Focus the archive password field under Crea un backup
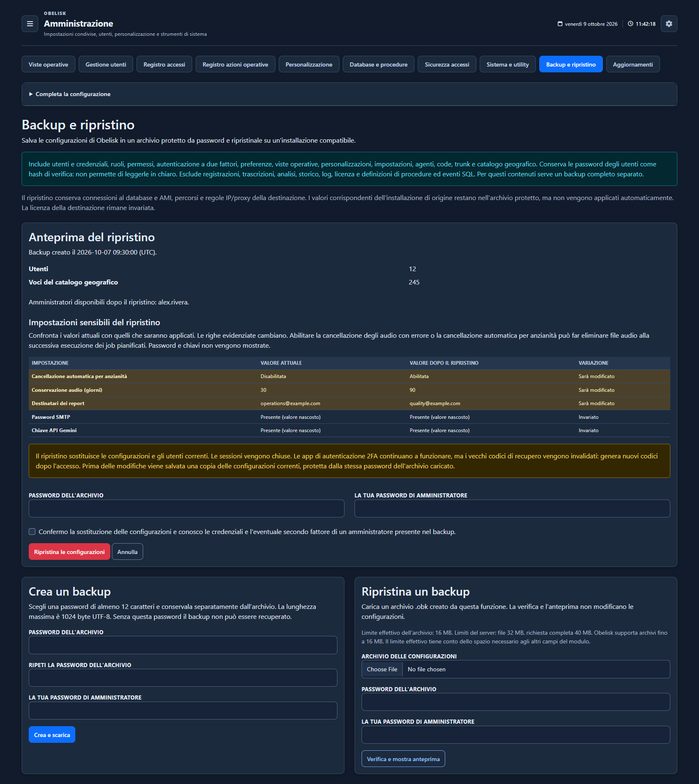This screenshot has width=699, height=784. (183, 645)
